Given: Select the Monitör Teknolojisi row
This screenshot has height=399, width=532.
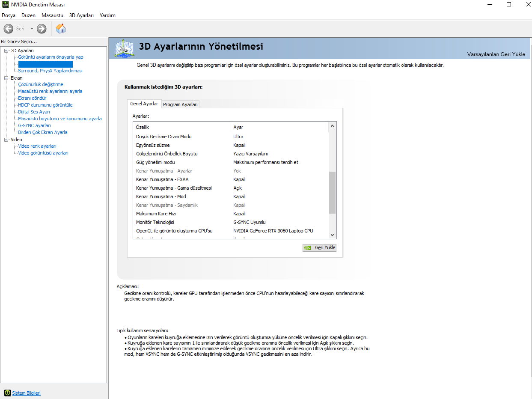Looking at the screenshot, I should pyautogui.click(x=231, y=222).
